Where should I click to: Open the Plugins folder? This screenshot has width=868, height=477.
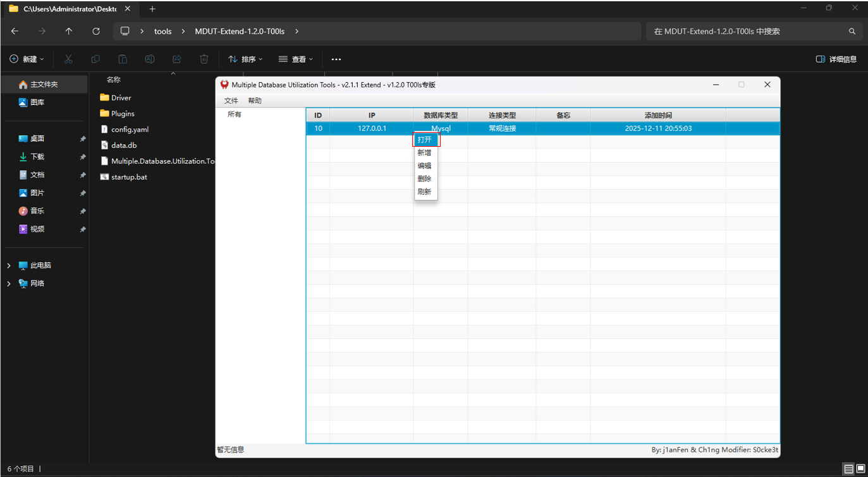(118, 113)
